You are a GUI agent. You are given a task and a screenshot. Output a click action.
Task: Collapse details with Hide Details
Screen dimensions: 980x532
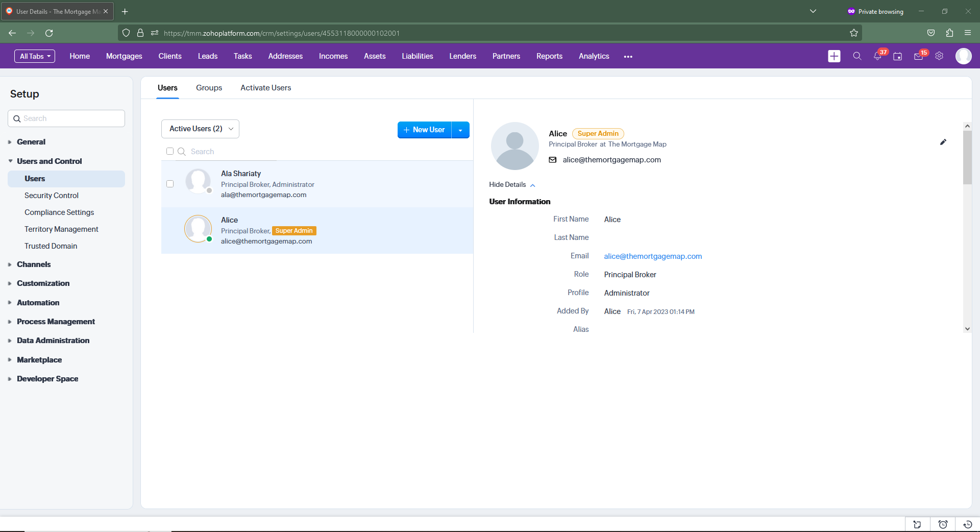512,185
